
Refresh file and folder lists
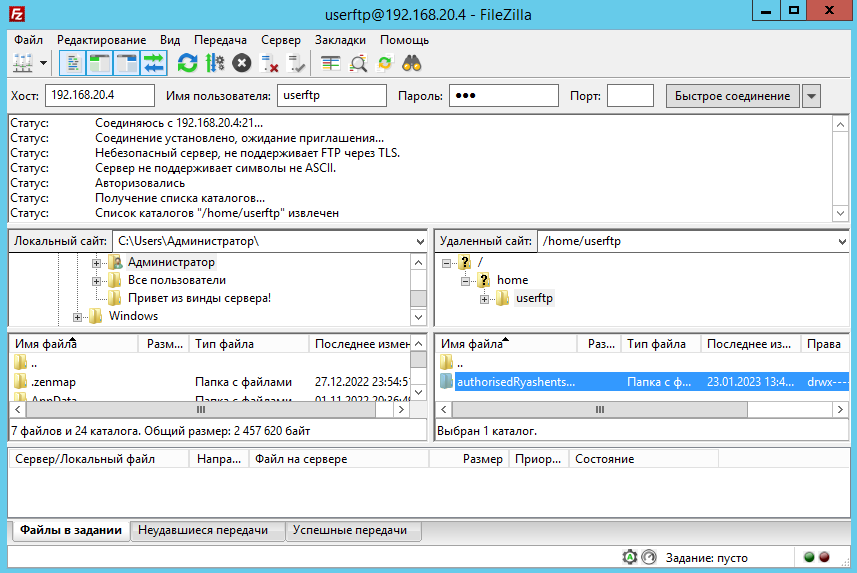click(x=187, y=63)
